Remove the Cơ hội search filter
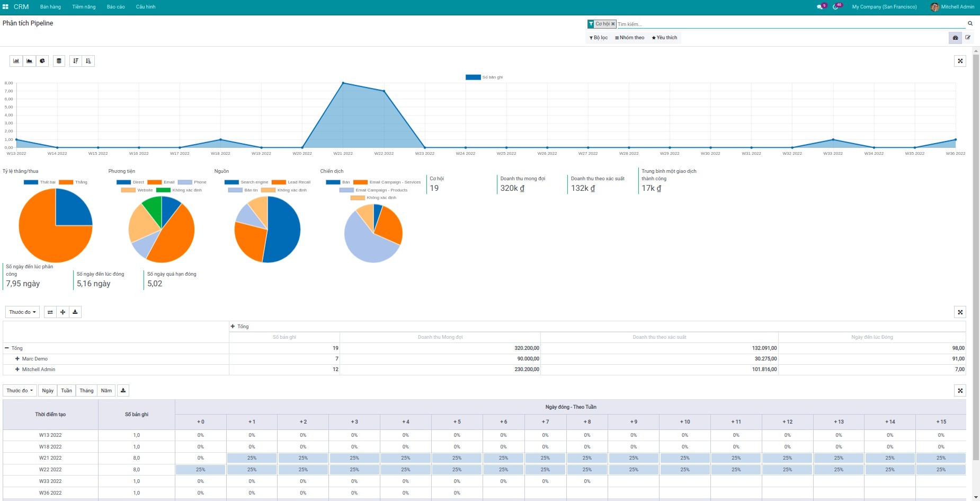Image resolution: width=980 pixels, height=501 pixels. click(613, 24)
